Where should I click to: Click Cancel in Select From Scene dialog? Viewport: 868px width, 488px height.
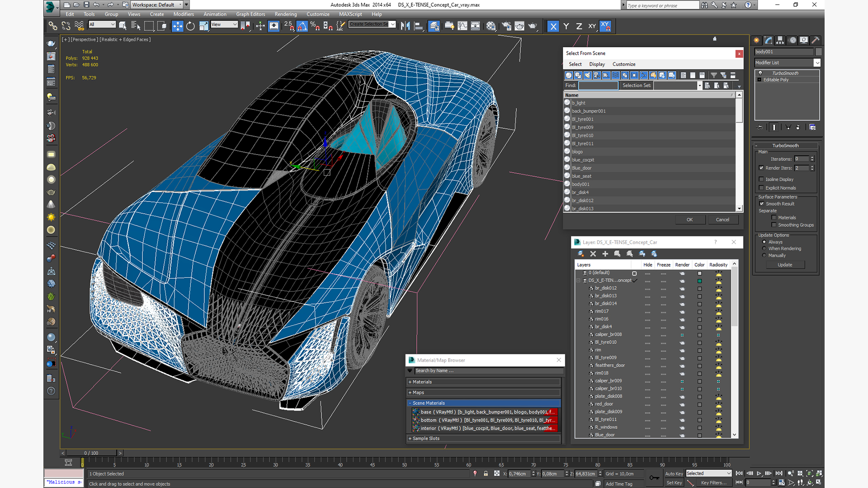[722, 220]
